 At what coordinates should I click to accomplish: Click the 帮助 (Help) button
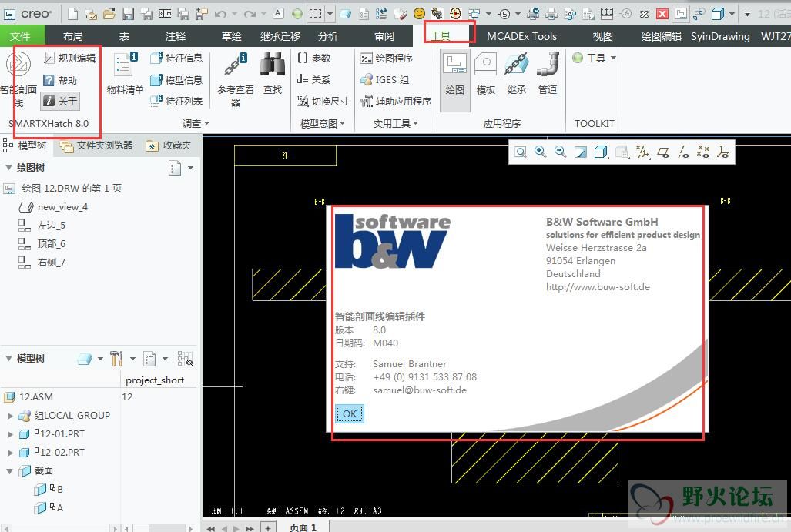pos(61,80)
